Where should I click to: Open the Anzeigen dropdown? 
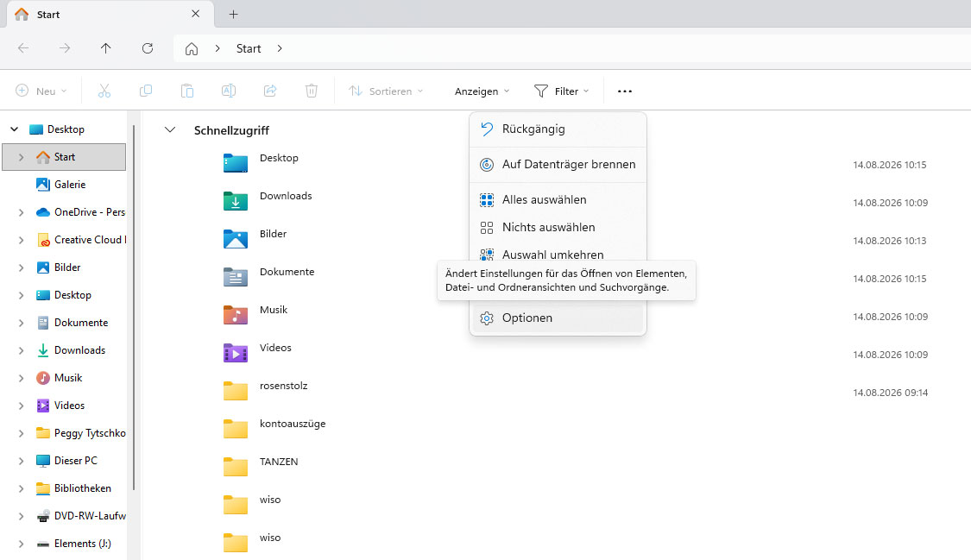pos(482,91)
